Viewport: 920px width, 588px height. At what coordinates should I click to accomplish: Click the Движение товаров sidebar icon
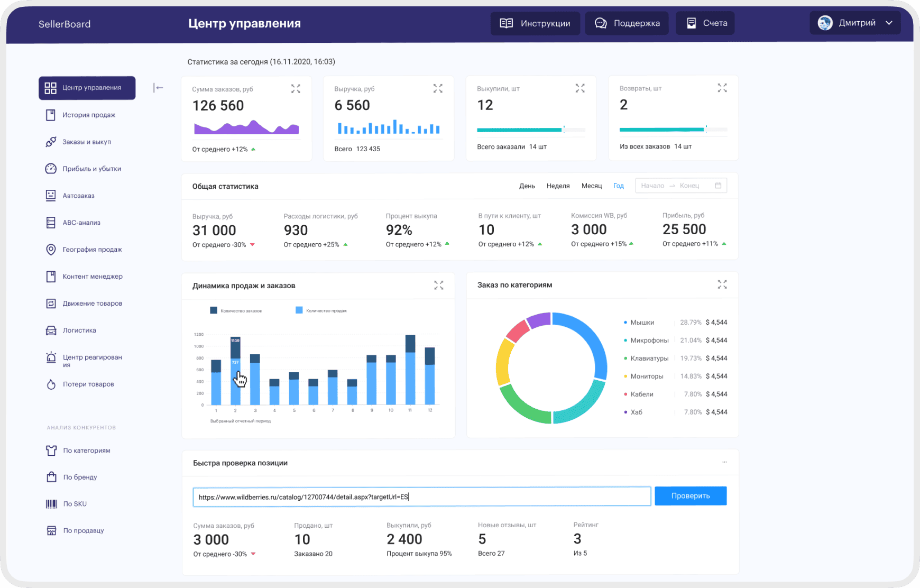click(x=51, y=304)
